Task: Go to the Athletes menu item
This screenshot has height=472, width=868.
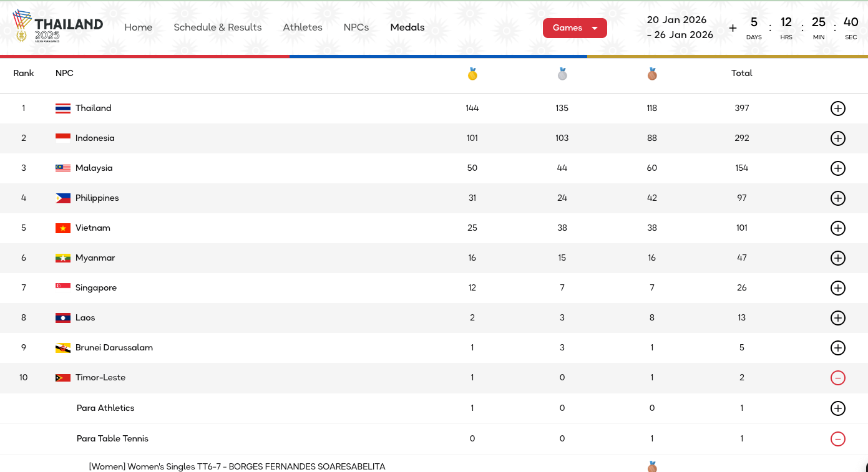Action: [x=303, y=27]
